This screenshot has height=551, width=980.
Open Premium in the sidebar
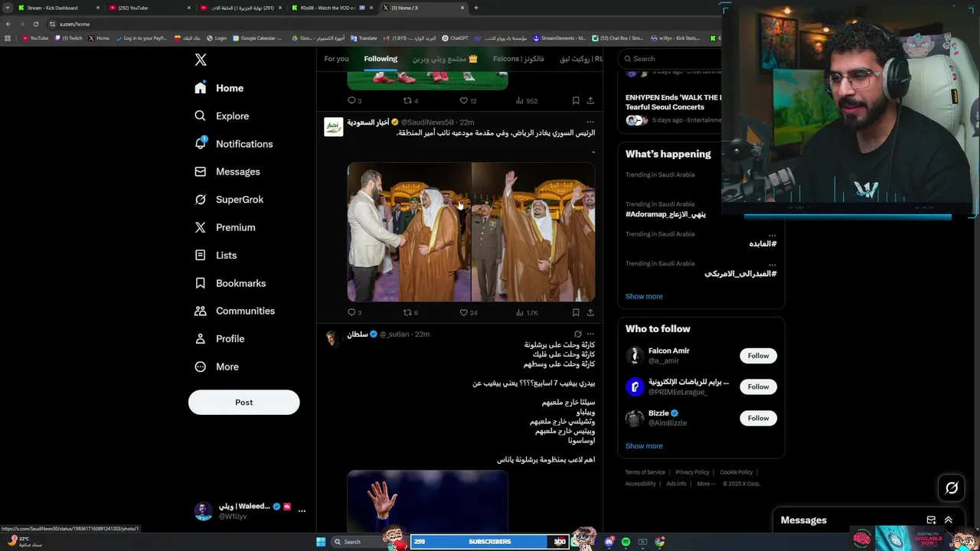pyautogui.click(x=225, y=227)
